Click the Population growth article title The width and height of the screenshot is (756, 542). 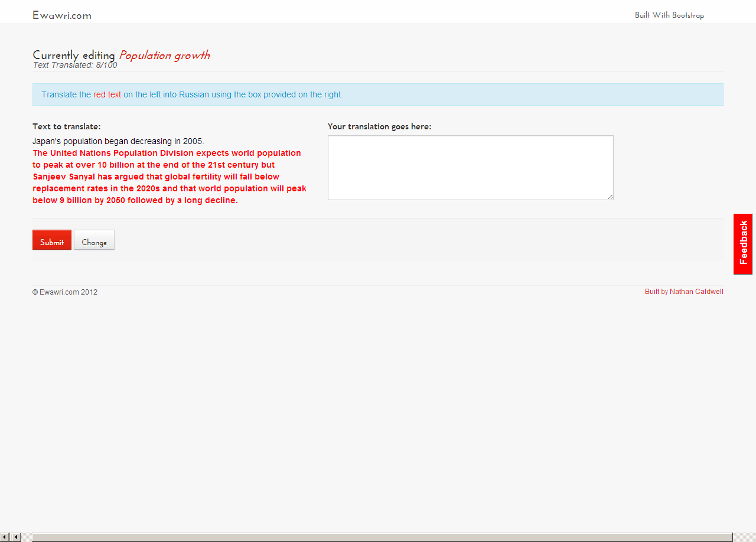pos(164,55)
